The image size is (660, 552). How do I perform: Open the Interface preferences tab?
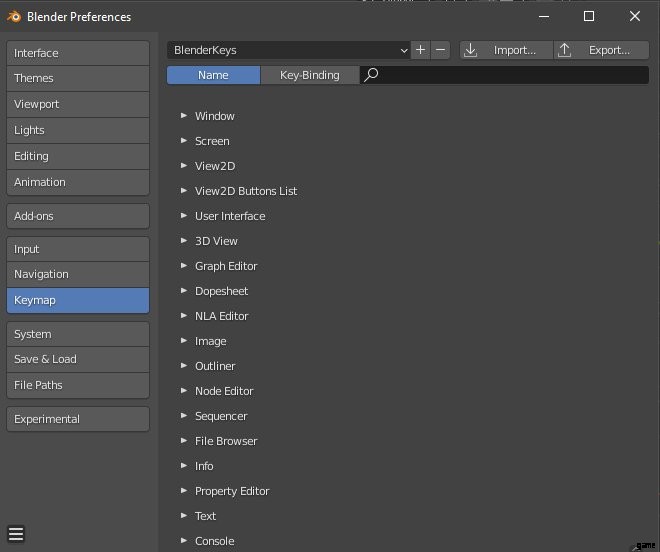click(78, 53)
